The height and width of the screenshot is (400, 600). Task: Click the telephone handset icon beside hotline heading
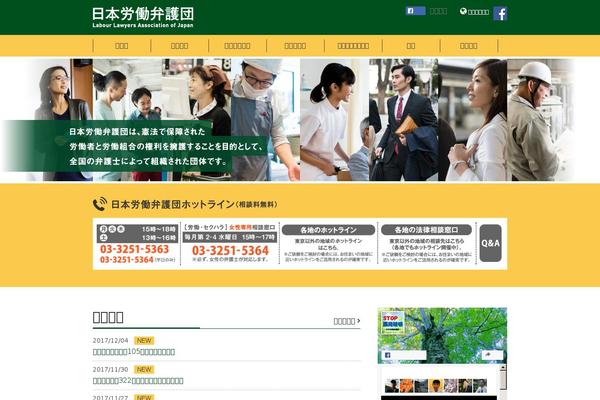100,204
